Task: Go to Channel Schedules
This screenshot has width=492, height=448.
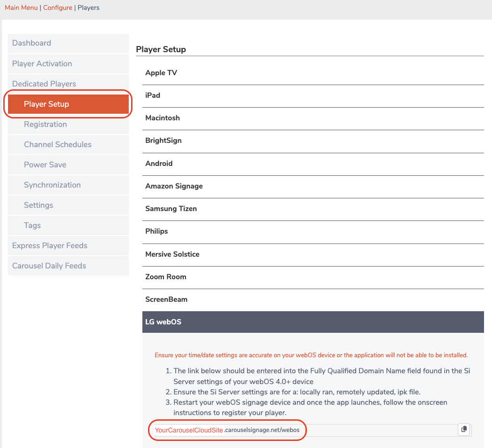Action: pyautogui.click(x=68, y=144)
